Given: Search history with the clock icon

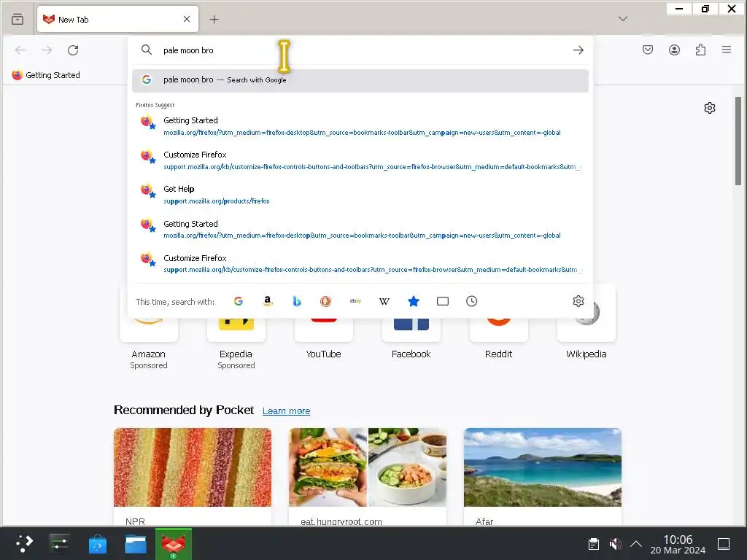Looking at the screenshot, I should click(x=472, y=301).
